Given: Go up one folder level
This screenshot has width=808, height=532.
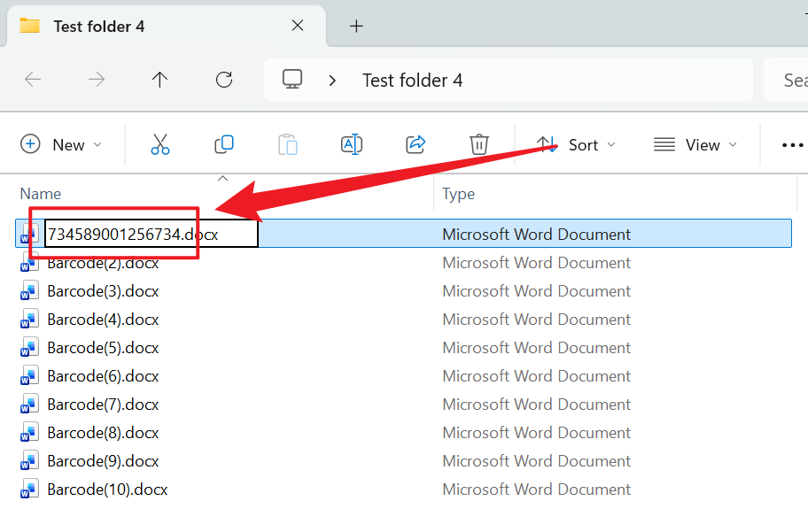Looking at the screenshot, I should coord(159,80).
